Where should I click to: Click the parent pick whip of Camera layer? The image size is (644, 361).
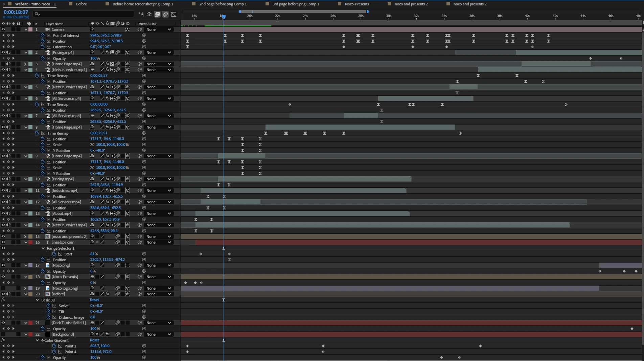tap(139, 29)
